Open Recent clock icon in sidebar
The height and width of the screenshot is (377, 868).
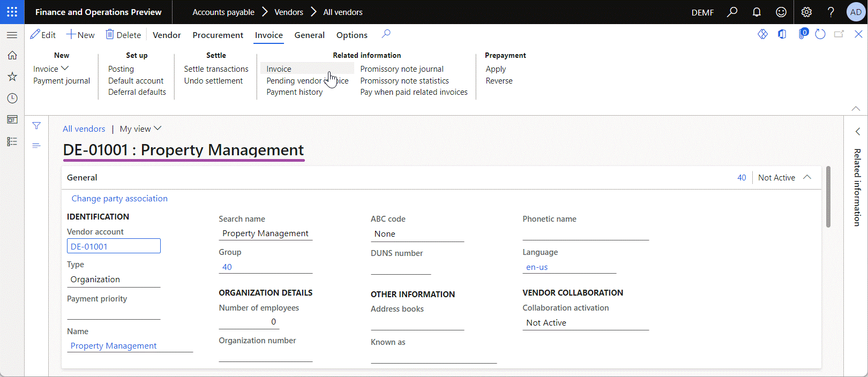coord(12,99)
